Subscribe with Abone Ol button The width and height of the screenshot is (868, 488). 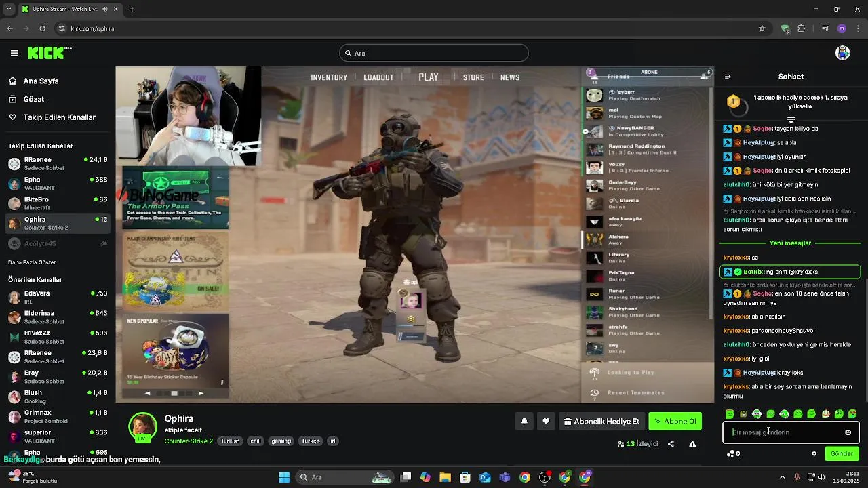pos(675,422)
